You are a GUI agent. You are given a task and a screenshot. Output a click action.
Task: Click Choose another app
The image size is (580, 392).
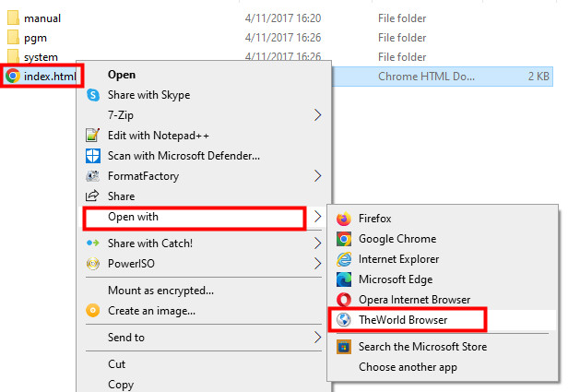(x=408, y=367)
